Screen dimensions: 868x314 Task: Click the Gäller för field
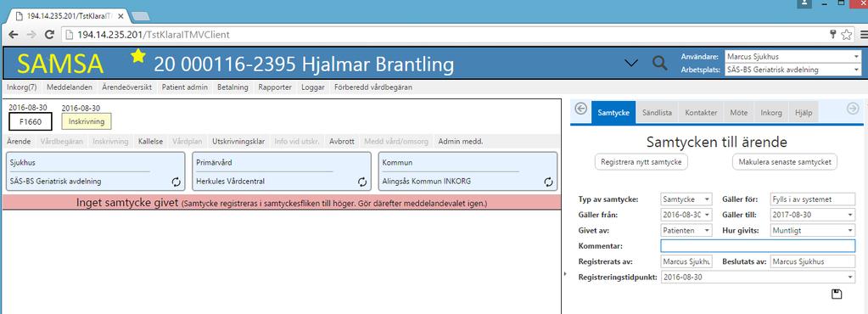[x=812, y=199]
